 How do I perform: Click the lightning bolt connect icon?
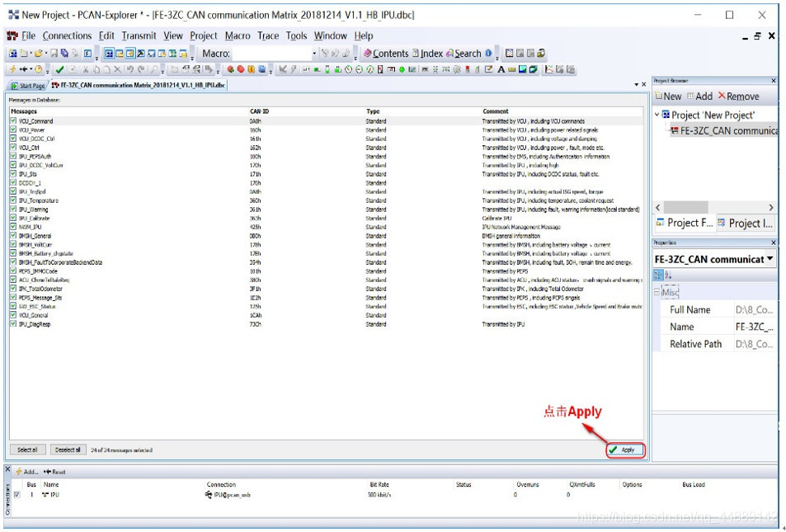coord(12,69)
